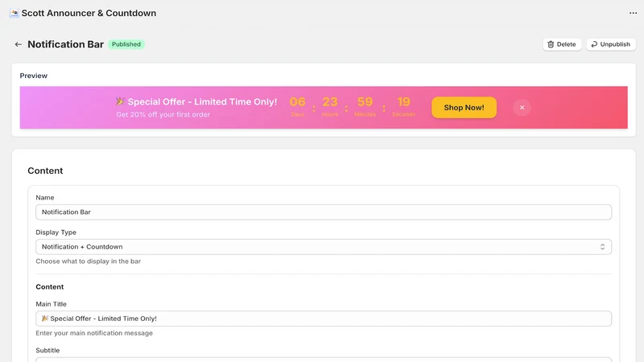The width and height of the screenshot is (644, 362).
Task: Click the Notification Bar page heading
Action: click(x=66, y=44)
